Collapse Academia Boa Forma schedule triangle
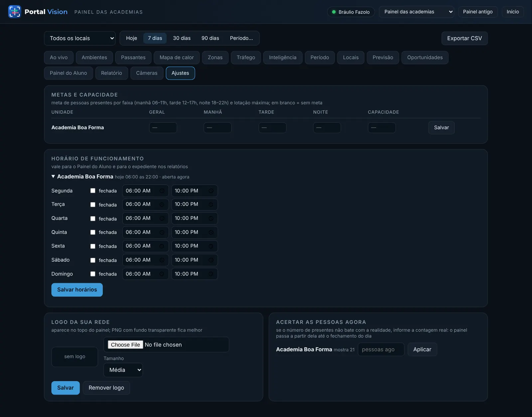The height and width of the screenshot is (417, 532). point(53,177)
